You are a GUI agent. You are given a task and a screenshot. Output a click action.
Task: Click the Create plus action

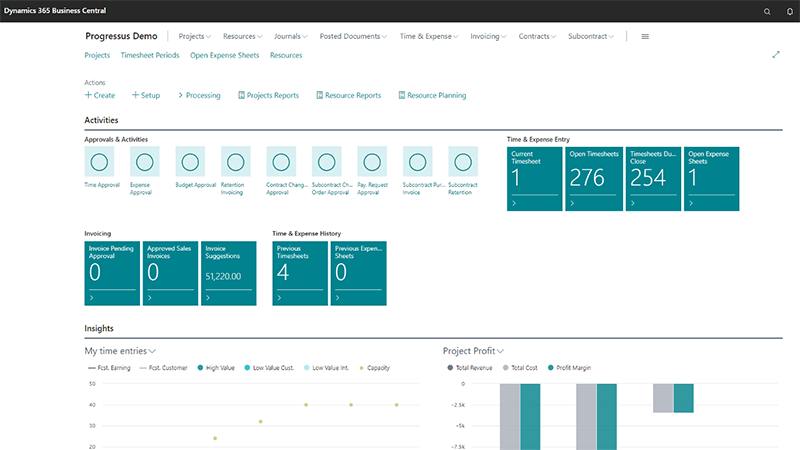tap(100, 95)
